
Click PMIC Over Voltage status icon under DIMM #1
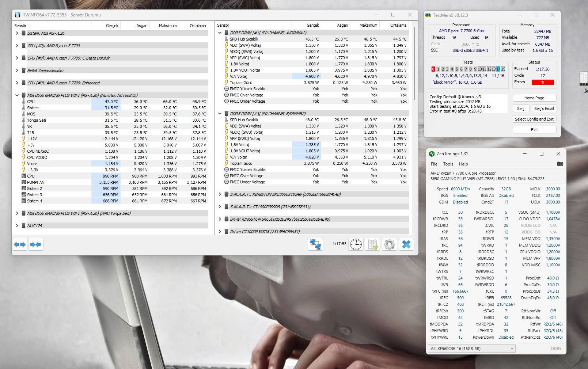tap(227, 95)
